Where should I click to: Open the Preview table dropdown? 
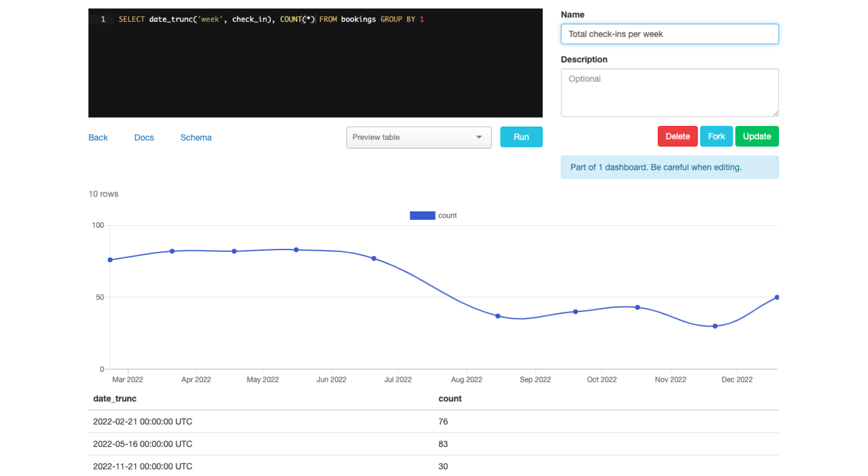click(x=418, y=137)
